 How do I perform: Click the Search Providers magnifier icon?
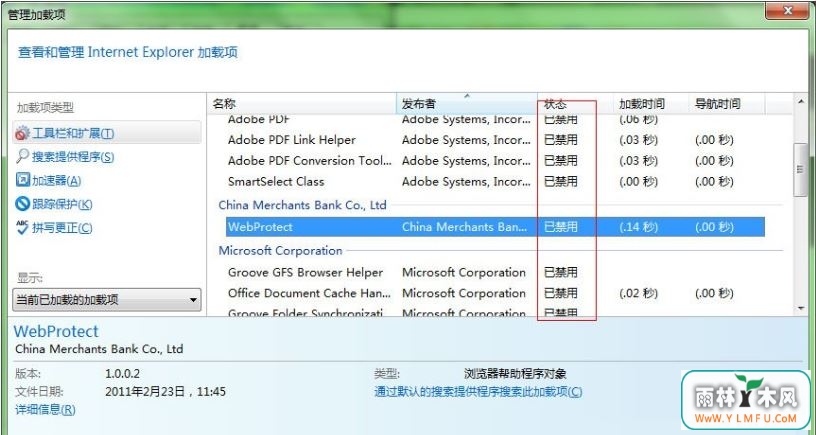click(22, 157)
